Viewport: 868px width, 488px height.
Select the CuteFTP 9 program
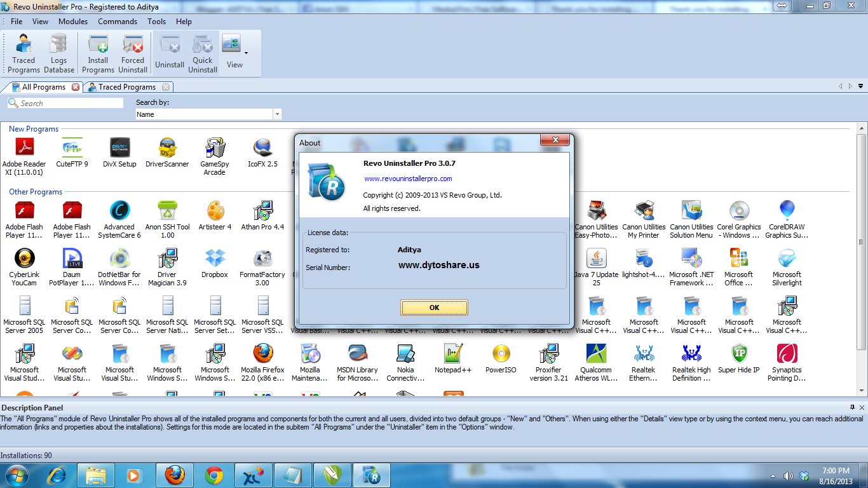pos(72,152)
